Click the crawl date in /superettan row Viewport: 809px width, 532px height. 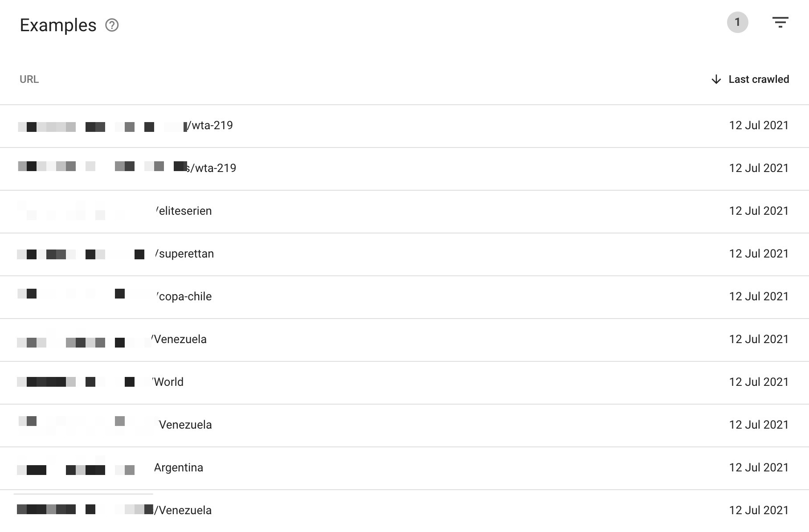[758, 254]
